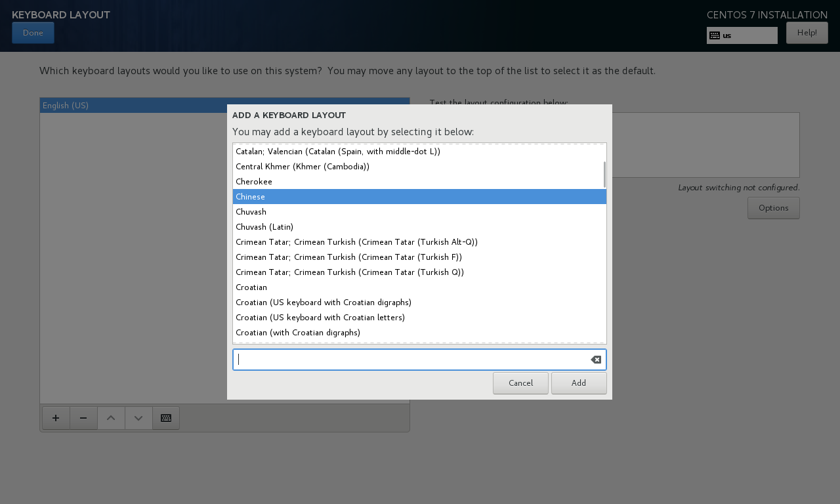Select Crimean Tatar (Turkish Alt-Q) layout
The height and width of the screenshot is (504, 840).
pos(419,242)
